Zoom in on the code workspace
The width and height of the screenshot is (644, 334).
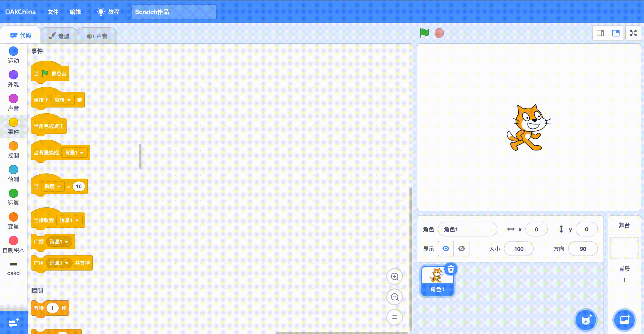point(395,277)
